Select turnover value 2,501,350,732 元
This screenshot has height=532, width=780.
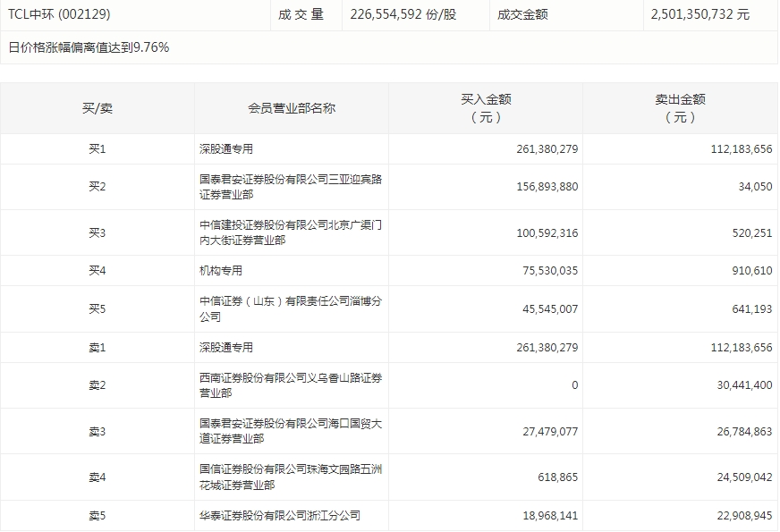699,14
